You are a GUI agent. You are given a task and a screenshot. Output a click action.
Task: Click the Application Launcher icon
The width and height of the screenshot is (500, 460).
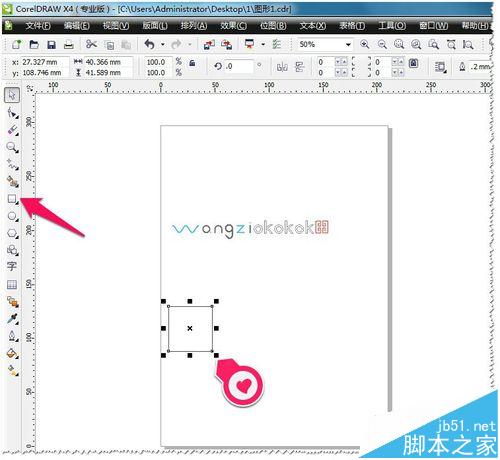(249, 44)
